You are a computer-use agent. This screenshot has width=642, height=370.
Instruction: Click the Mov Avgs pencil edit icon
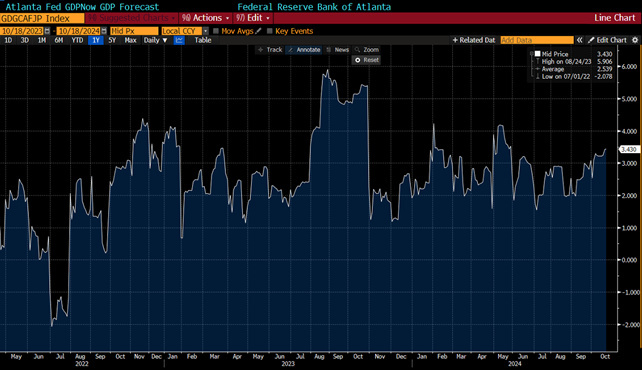pos(258,31)
